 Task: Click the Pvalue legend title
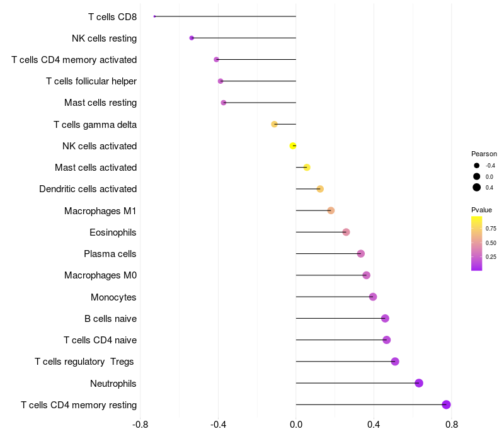[481, 210]
